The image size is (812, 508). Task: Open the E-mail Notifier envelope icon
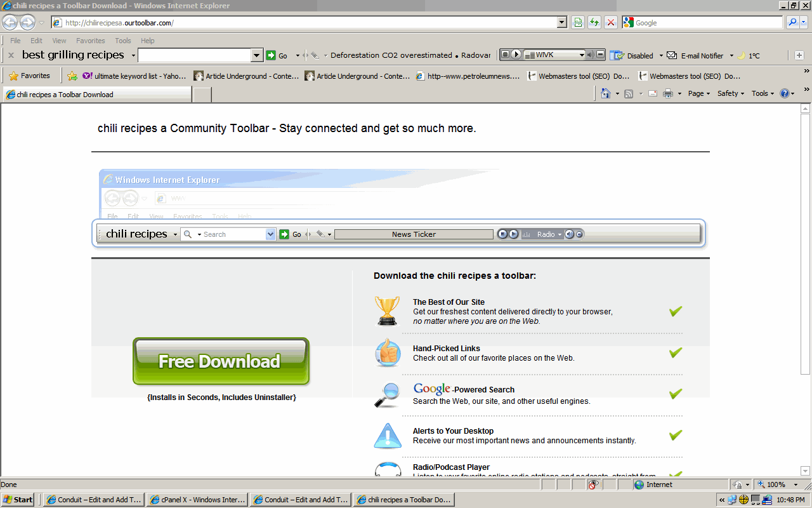[672, 55]
